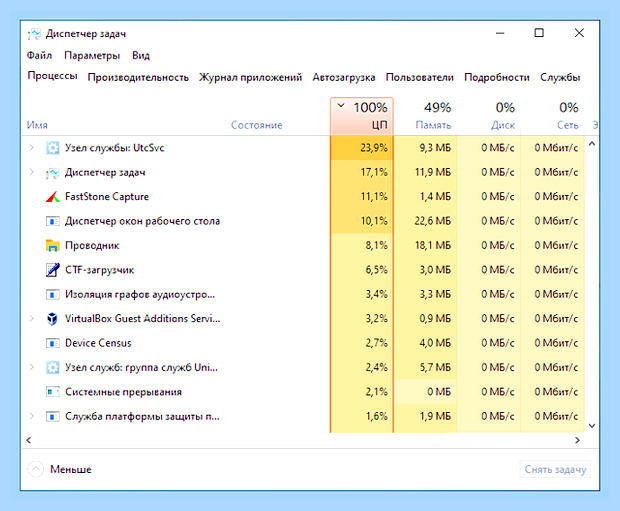Click the Узел служб: группа служб Uni gear icon

coord(53,367)
